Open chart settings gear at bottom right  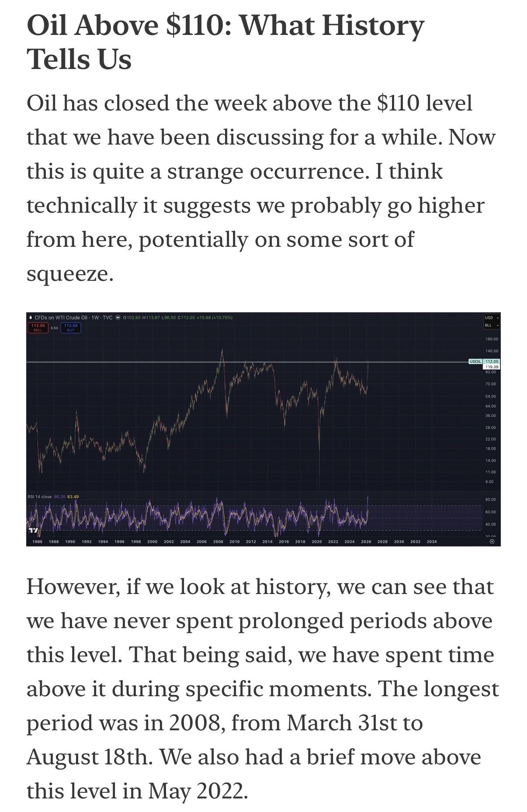click(492, 542)
